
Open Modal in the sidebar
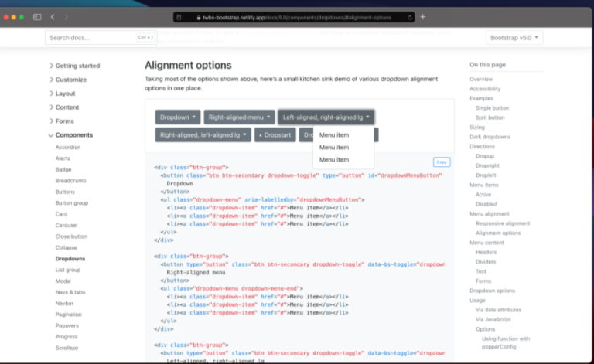point(63,281)
